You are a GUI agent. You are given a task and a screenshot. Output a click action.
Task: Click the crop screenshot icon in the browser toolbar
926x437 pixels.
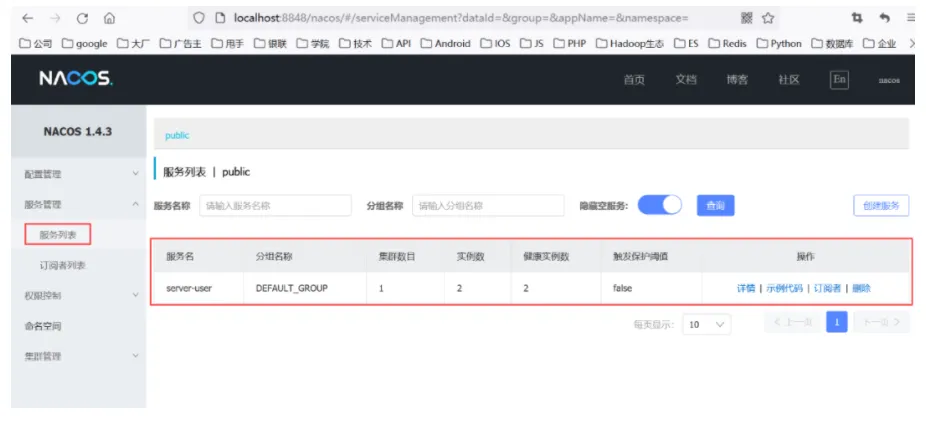pos(856,18)
